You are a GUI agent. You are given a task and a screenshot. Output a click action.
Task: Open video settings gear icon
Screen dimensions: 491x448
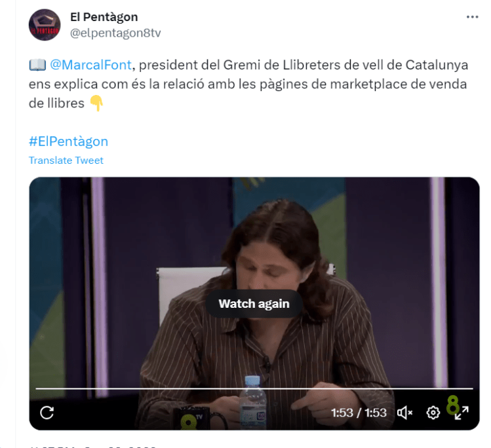point(433,413)
